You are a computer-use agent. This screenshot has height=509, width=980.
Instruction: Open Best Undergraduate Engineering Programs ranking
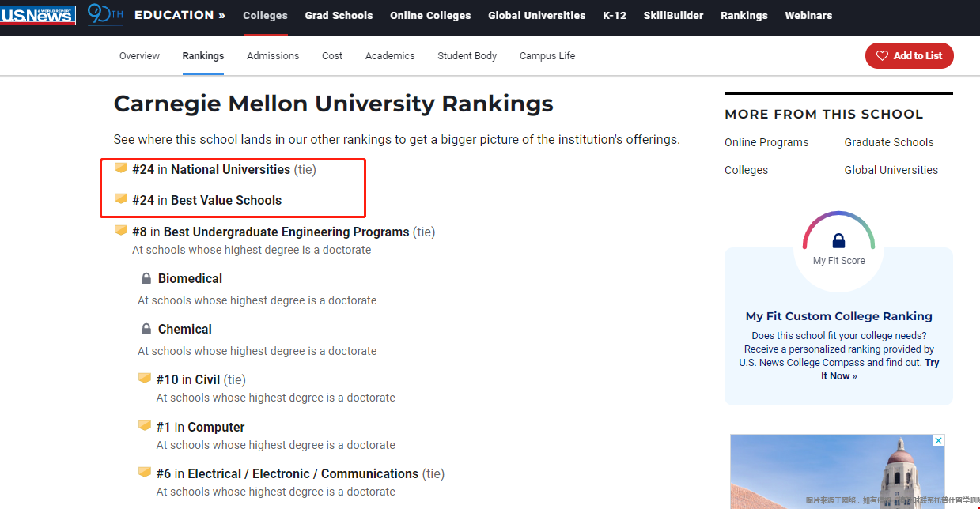pyautogui.click(x=286, y=232)
